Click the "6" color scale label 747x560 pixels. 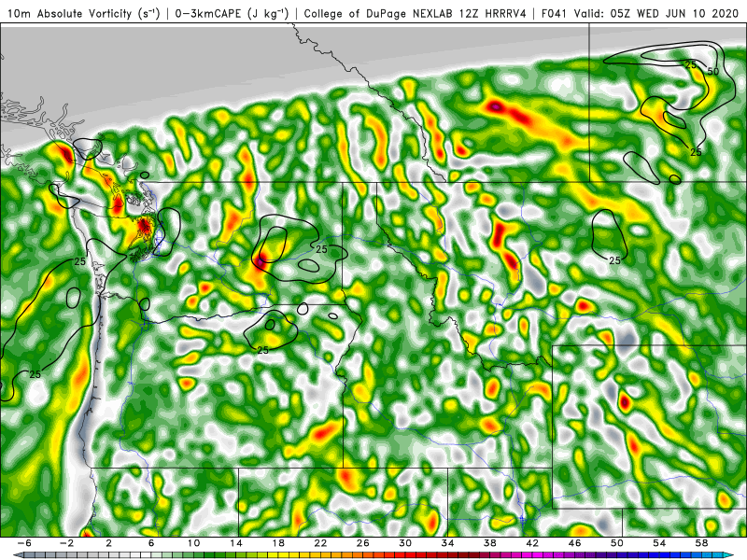[x=151, y=543]
